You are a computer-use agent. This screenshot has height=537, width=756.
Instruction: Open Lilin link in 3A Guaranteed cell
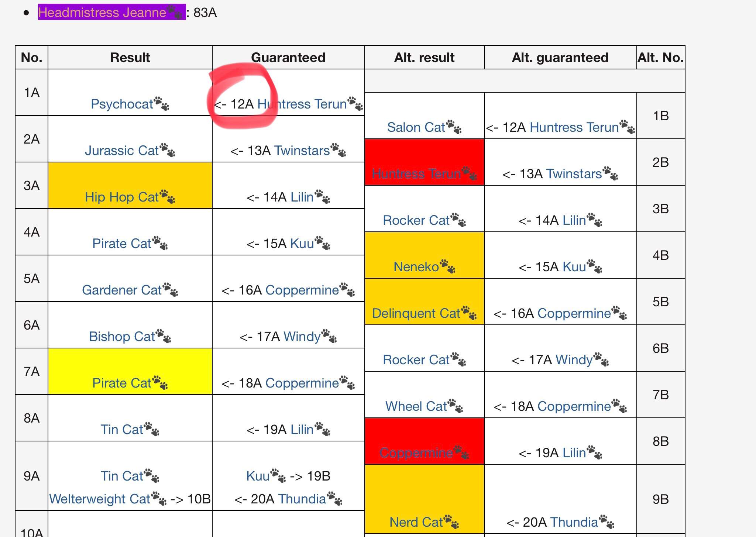[302, 197]
